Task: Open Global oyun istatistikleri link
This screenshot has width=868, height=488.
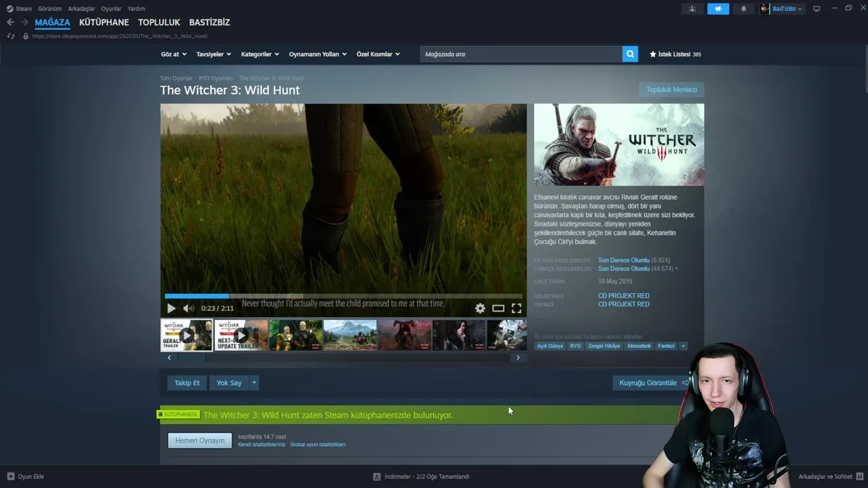Action: tap(318, 445)
